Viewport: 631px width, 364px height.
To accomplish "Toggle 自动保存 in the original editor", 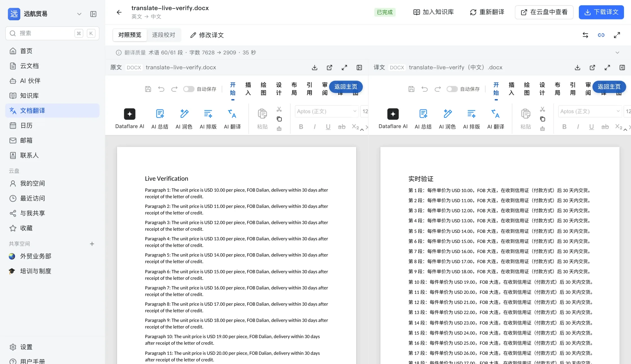I will pyautogui.click(x=189, y=89).
